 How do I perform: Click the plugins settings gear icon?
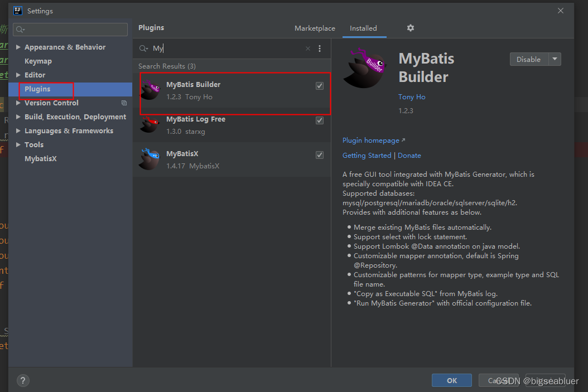411,28
